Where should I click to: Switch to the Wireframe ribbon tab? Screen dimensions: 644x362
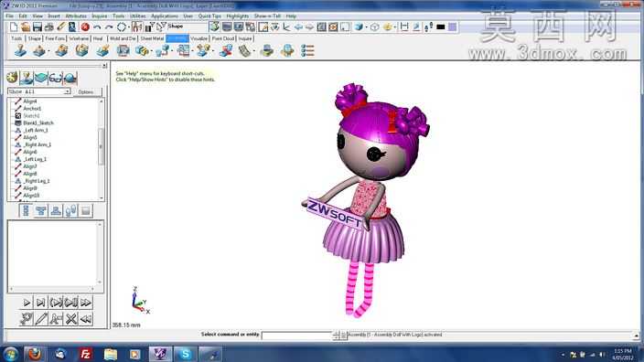pyautogui.click(x=79, y=38)
